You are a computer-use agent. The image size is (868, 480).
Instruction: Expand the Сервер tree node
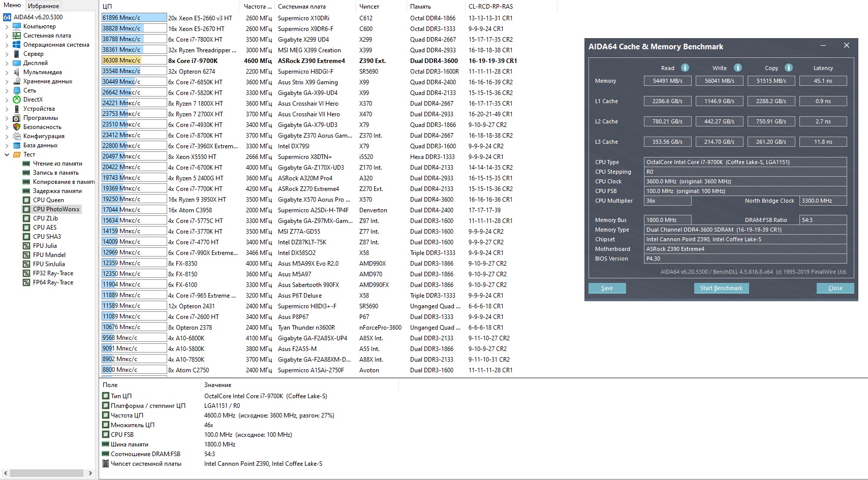[7, 54]
